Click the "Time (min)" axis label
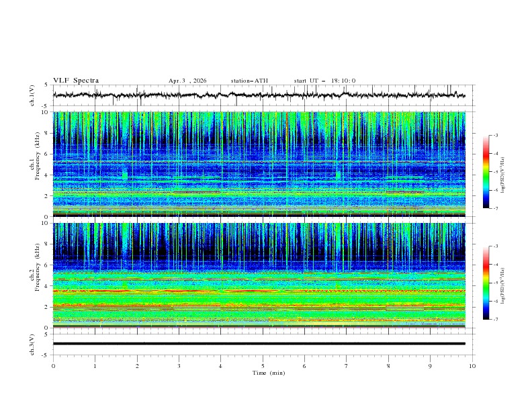This screenshot has width=532, height=411. click(x=269, y=373)
